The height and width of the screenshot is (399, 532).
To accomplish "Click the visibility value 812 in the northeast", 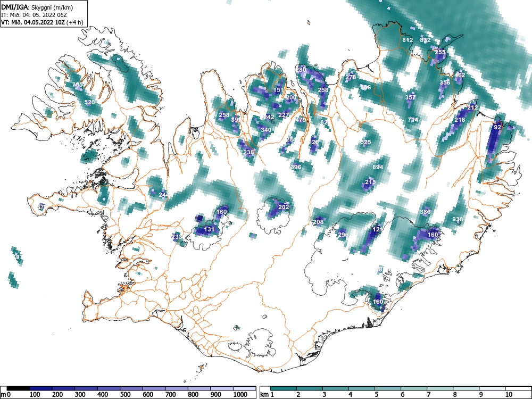I will 408,40.
